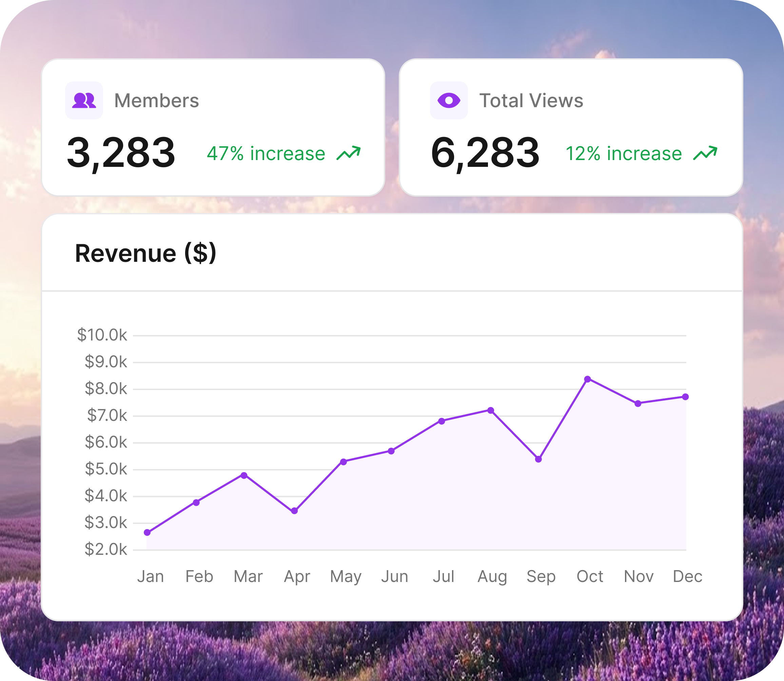Click the 47% increase text
Screen dimensions: 784x681
[x=266, y=154]
